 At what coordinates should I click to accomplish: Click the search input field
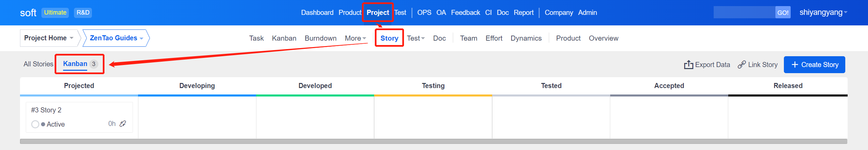click(x=744, y=13)
